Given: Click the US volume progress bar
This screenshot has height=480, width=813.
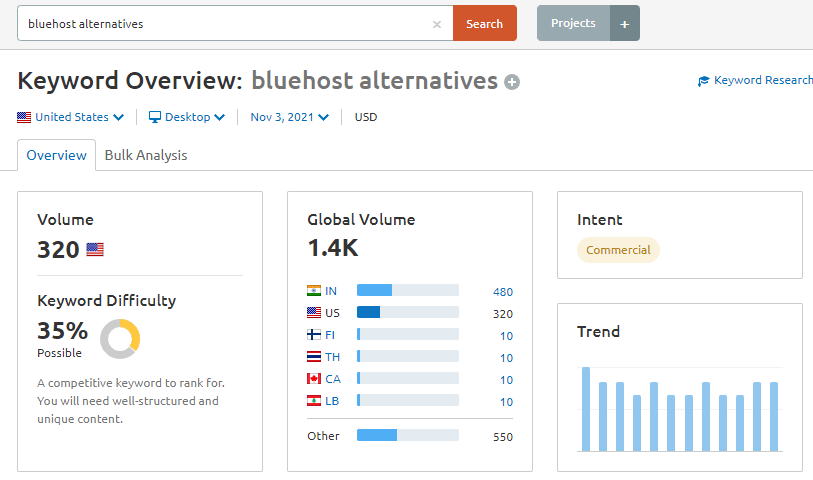Looking at the screenshot, I should pyautogui.click(x=408, y=312).
